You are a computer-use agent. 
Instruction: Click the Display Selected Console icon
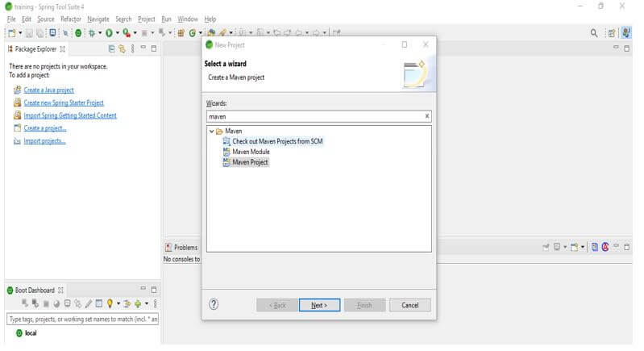pos(557,247)
